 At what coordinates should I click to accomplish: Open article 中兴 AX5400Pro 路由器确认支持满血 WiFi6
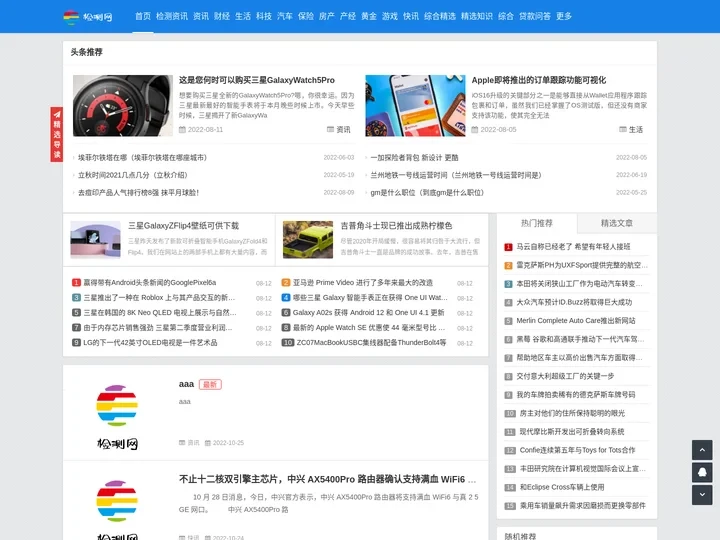pos(327,479)
